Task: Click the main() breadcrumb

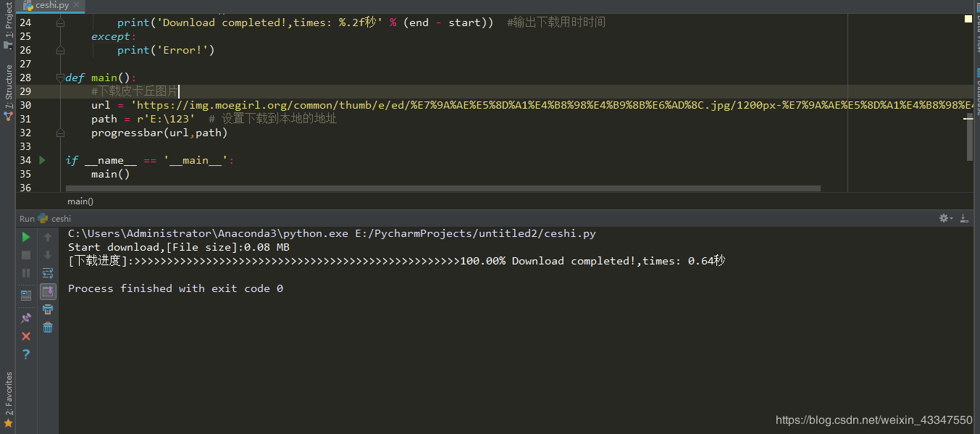Action: [x=80, y=201]
